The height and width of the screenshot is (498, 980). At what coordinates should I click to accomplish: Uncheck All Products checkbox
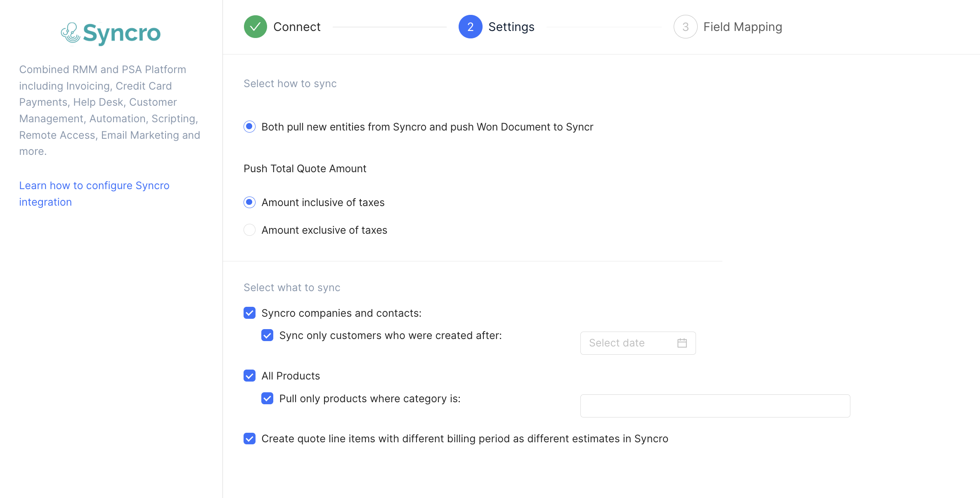249,376
